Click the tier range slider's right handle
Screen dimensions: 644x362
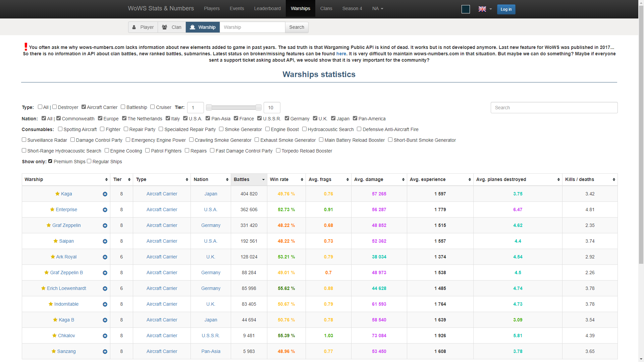[258, 107]
